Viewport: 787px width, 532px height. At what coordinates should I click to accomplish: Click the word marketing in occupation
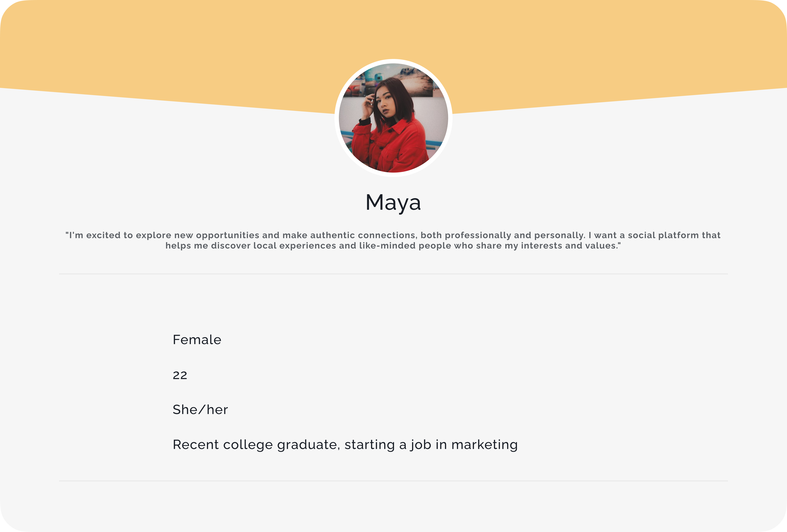tap(485, 445)
